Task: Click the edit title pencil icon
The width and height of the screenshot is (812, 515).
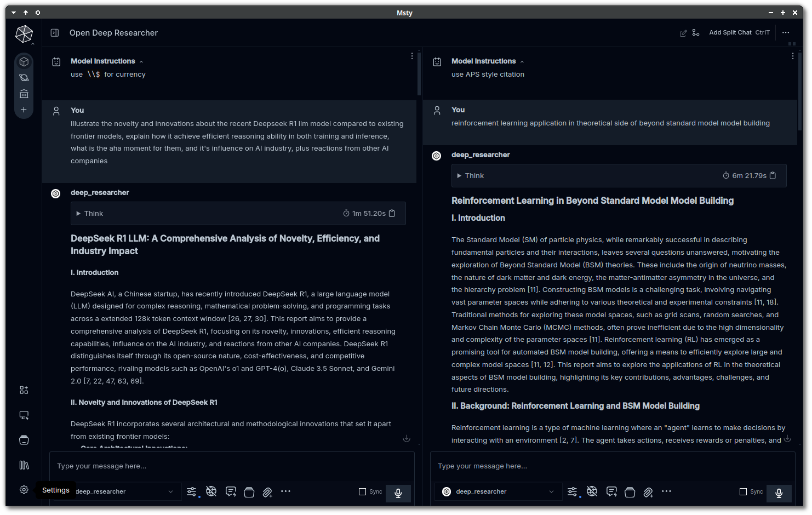Action: click(683, 33)
